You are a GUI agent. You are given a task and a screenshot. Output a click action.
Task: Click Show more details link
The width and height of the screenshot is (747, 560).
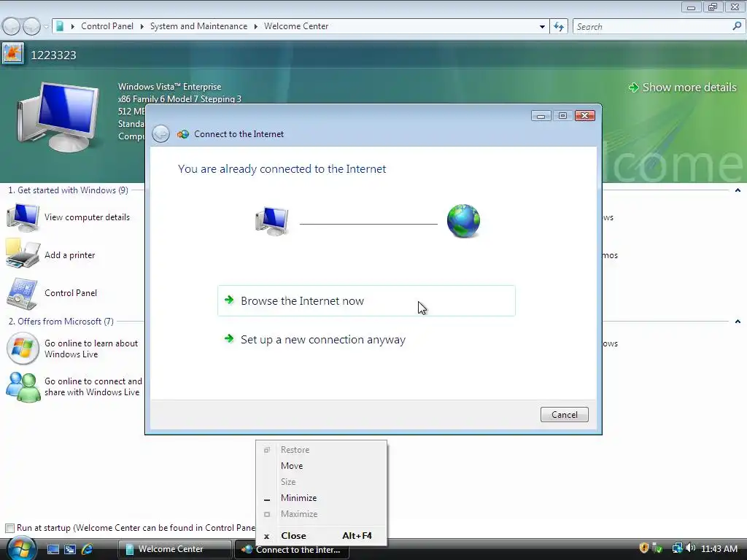682,87
